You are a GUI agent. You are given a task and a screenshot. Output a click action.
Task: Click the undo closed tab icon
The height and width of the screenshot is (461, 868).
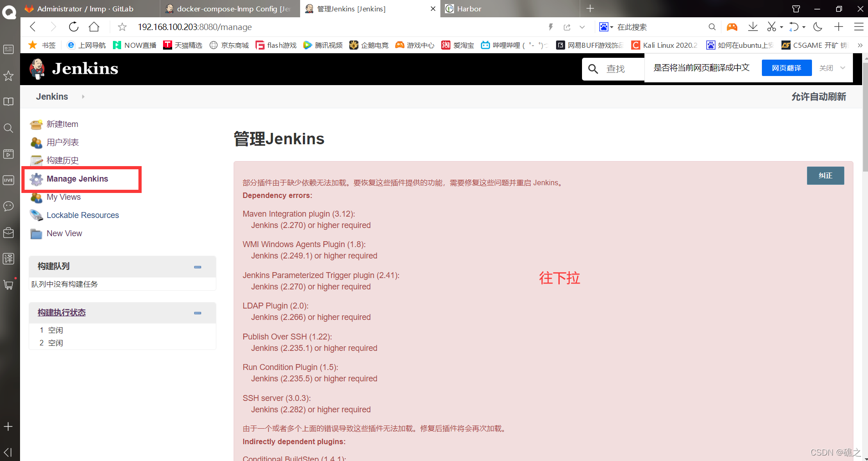click(x=794, y=27)
